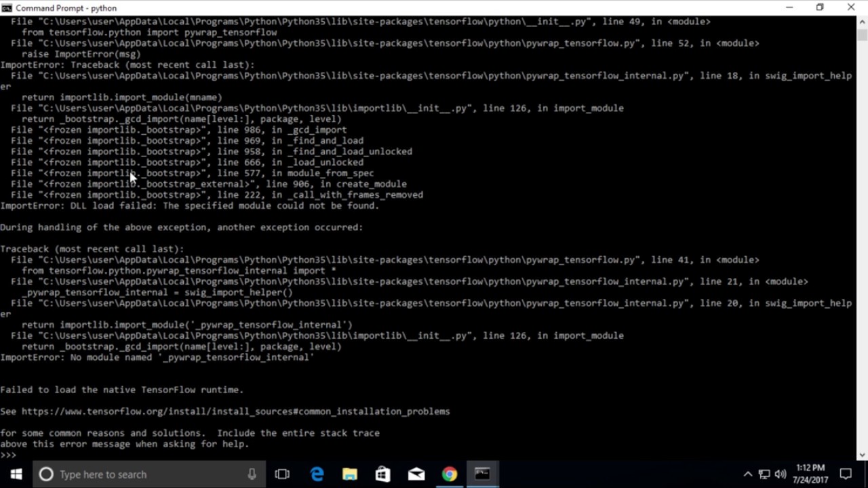Open the Mail app from the taskbar
Screen dimensions: 868x488
(x=416, y=474)
